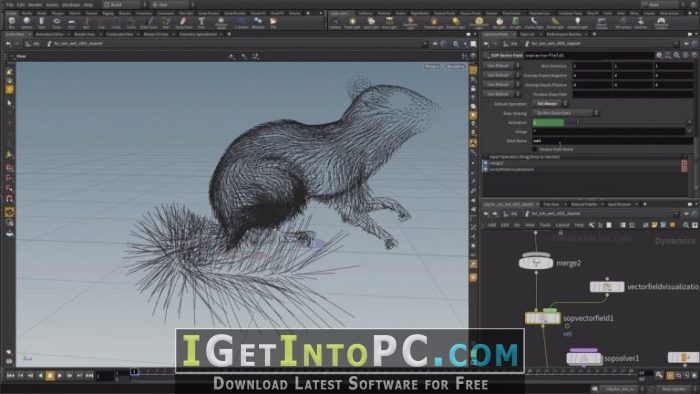Select the Torus shelf tool
The height and width of the screenshot is (394, 700).
[x=56, y=22]
